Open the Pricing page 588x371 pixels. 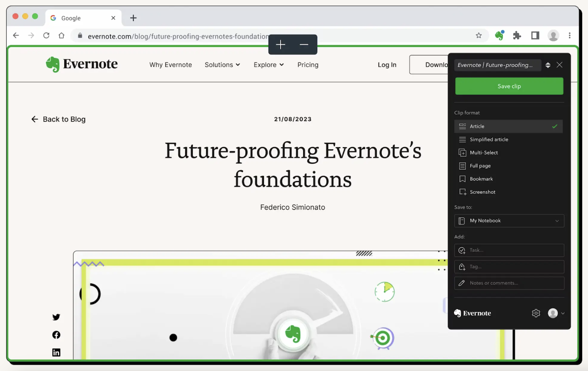(308, 65)
